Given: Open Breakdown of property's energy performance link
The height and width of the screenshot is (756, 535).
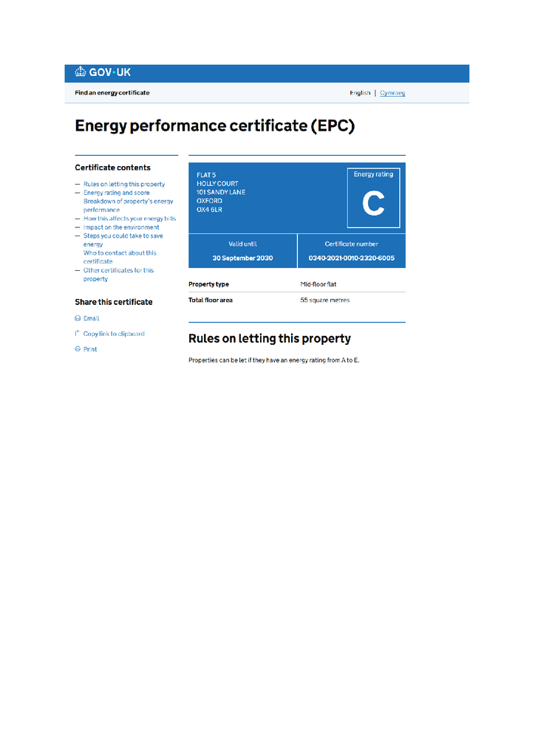Looking at the screenshot, I should point(129,205).
